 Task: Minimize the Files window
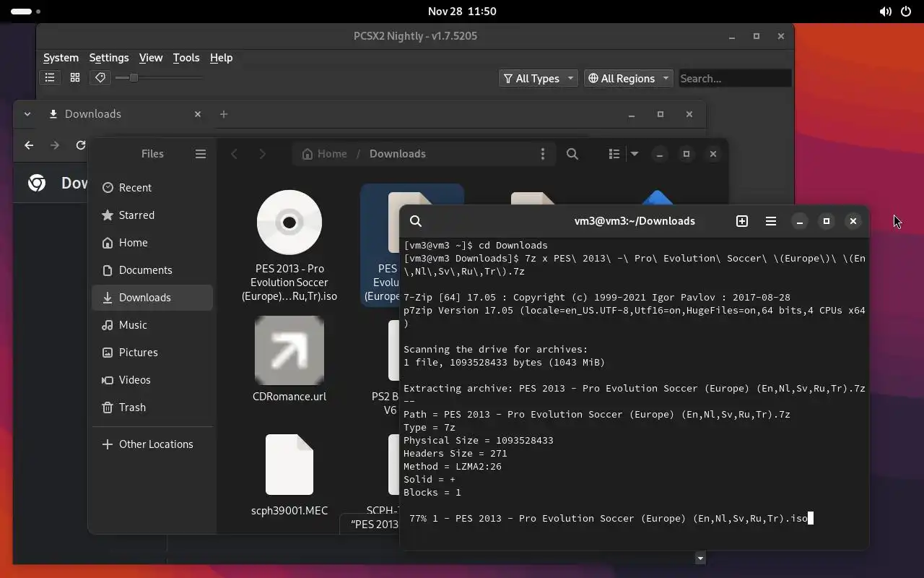click(x=660, y=154)
